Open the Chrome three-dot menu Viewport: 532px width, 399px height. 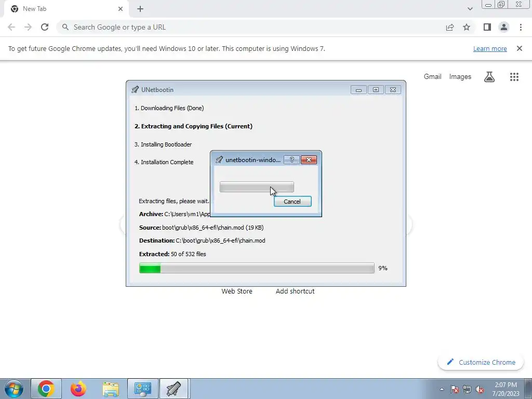pos(521,27)
